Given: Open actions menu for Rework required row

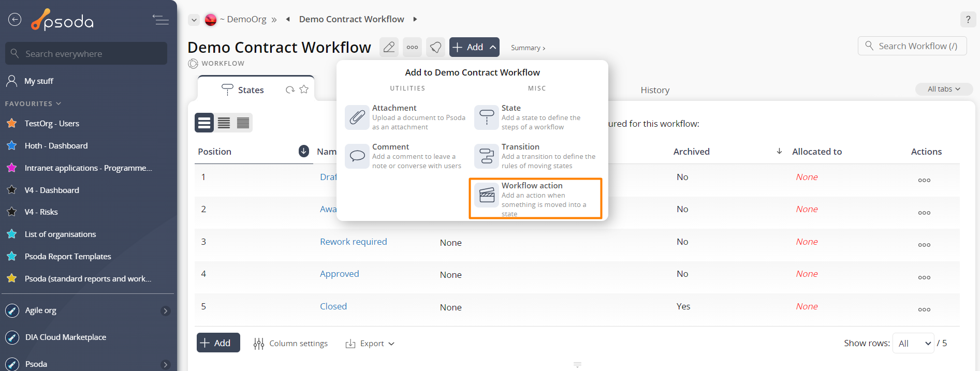Looking at the screenshot, I should click(924, 245).
